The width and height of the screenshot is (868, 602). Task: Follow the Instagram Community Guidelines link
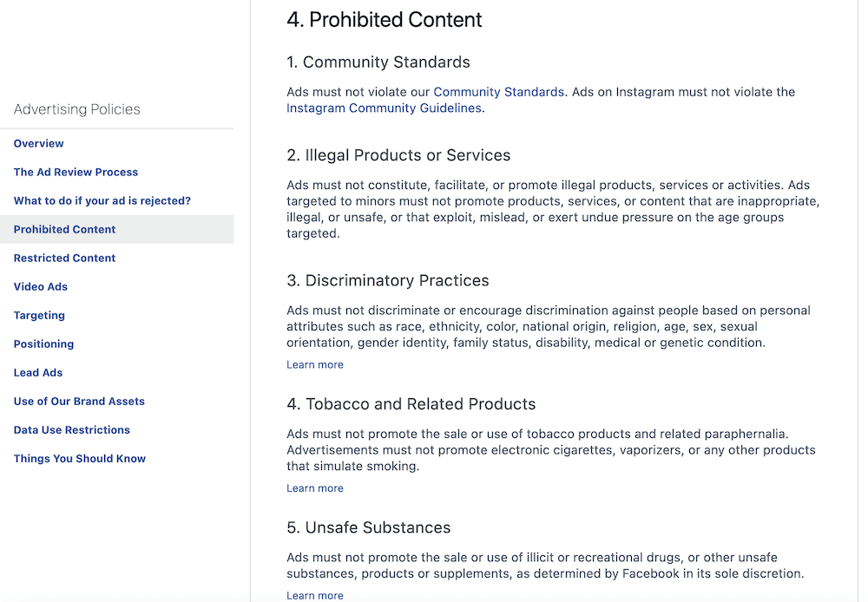383,108
